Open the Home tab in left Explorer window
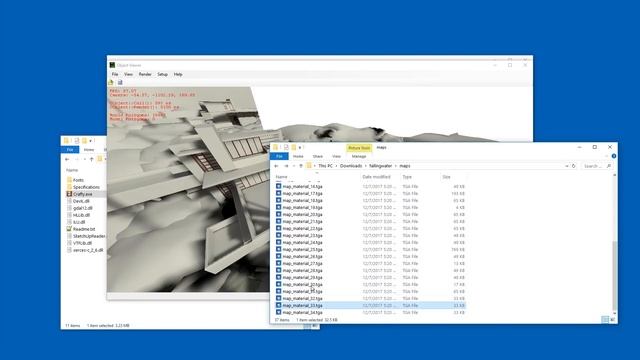Image resolution: width=640 pixels, height=360 pixels. 89,150
